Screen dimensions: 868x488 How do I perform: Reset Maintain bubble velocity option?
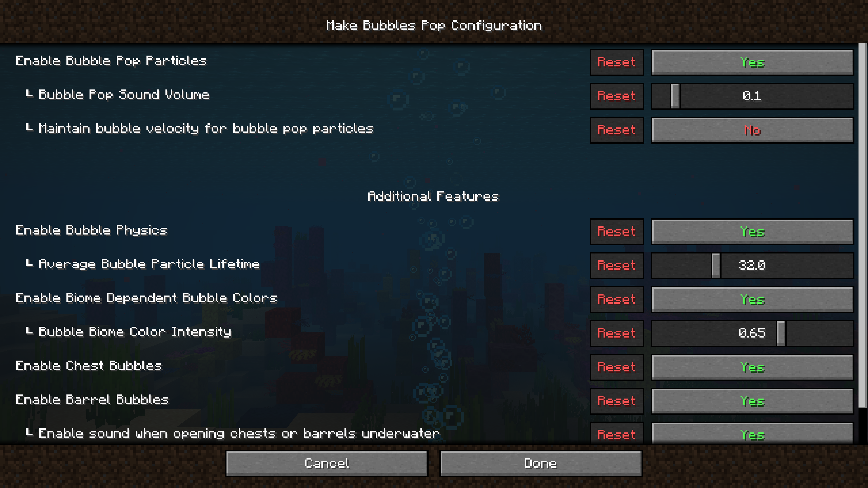[x=616, y=130]
